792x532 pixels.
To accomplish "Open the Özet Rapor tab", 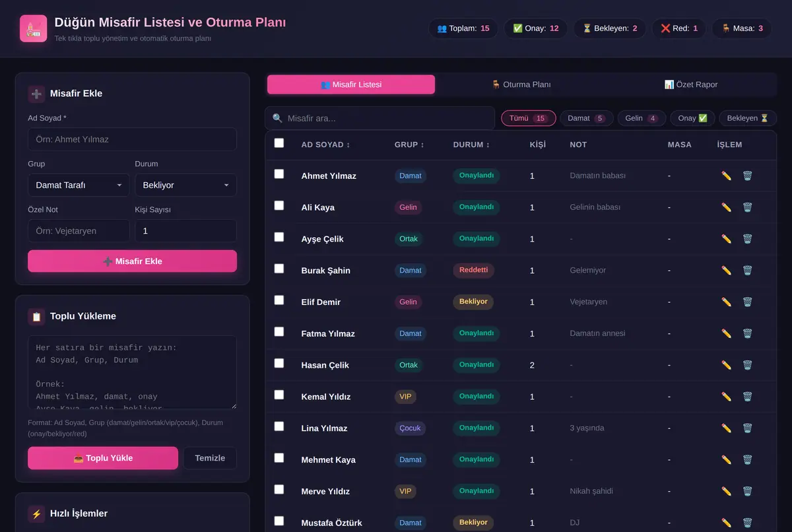I will click(x=691, y=84).
